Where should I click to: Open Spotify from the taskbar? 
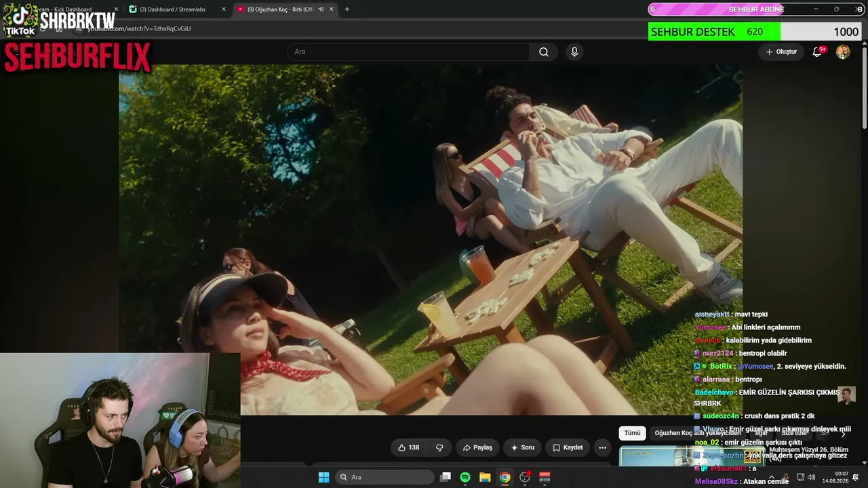(x=465, y=477)
